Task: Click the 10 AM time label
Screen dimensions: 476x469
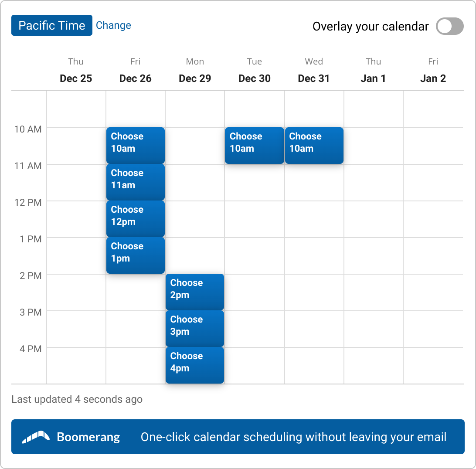Action: click(x=28, y=129)
